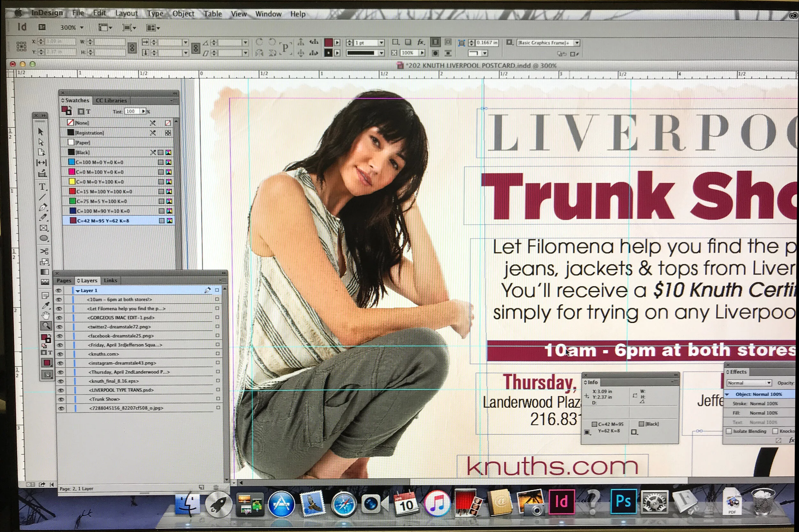Toggle visibility of knuths.com layer item
The width and height of the screenshot is (799, 532).
[x=60, y=354]
